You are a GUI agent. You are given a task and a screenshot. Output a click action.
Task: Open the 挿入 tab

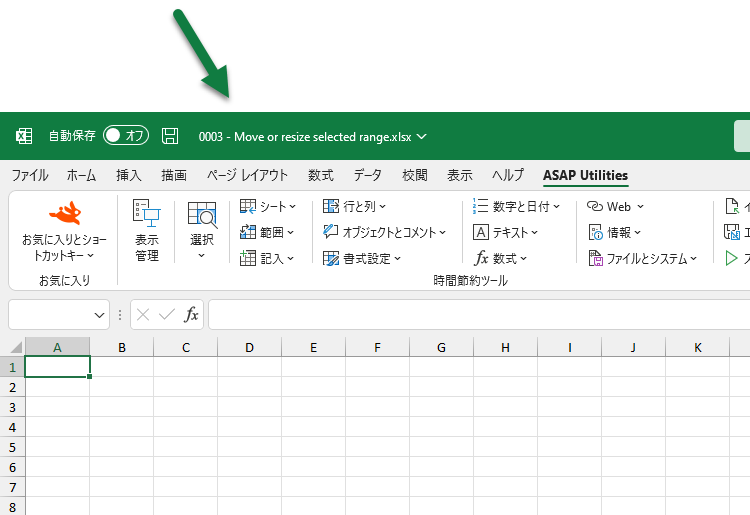[x=129, y=175]
